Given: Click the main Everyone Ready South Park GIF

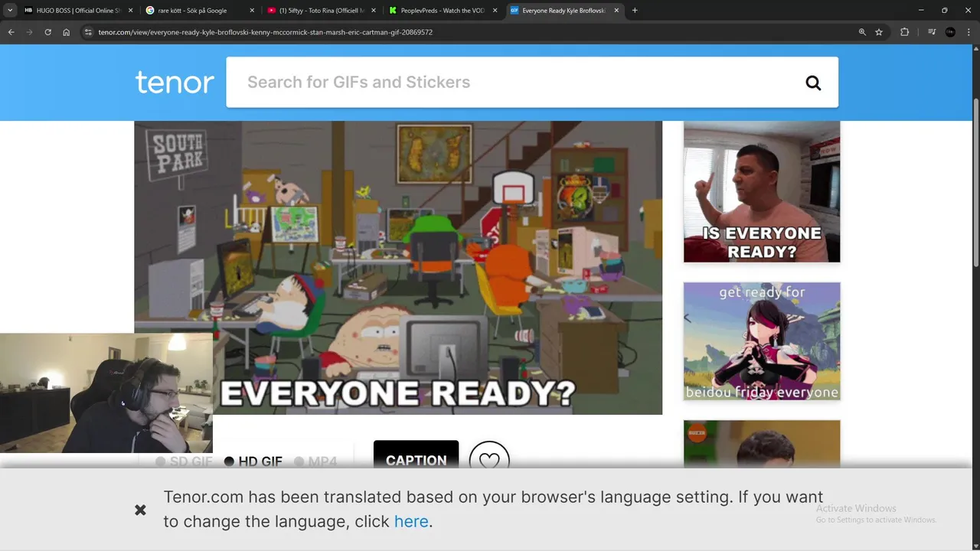Looking at the screenshot, I should (398, 268).
